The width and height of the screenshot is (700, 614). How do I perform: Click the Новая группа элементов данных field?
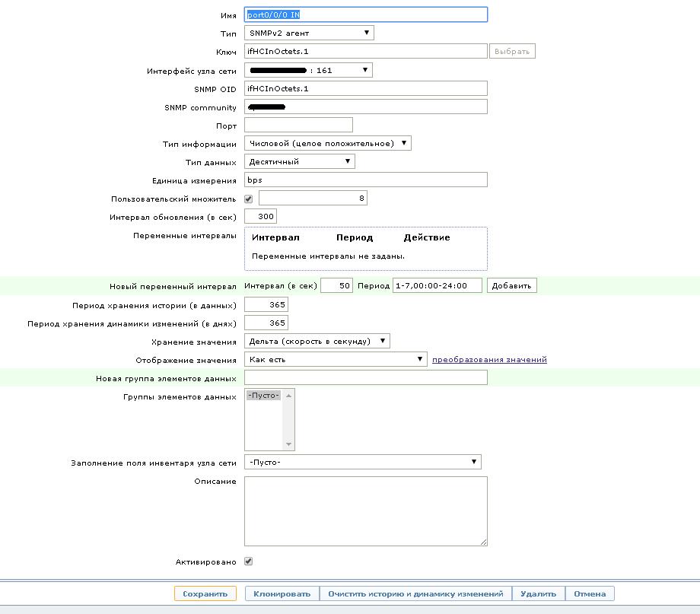coord(366,378)
